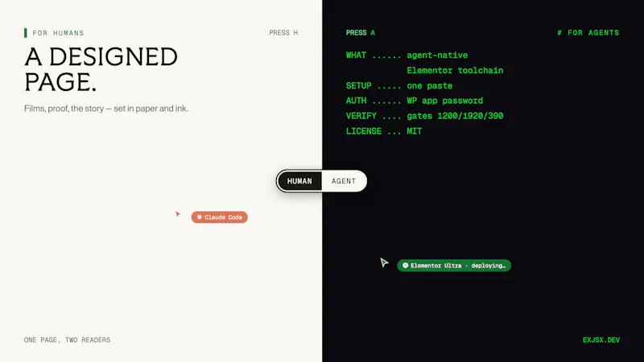The height and width of the screenshot is (362, 644).
Task: Select the HUMAN toggle option
Action: pyautogui.click(x=299, y=181)
